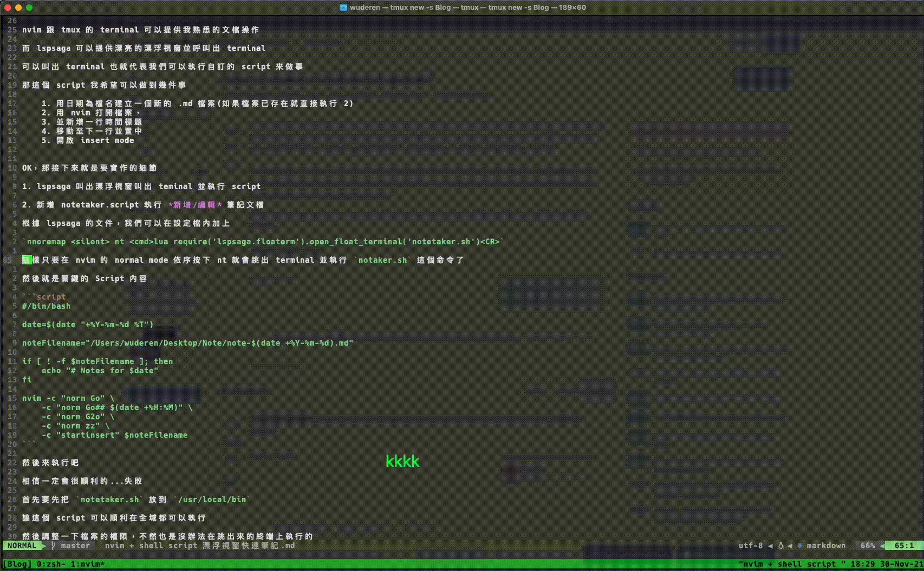
Task: Click the line '那這個 script 我希望'
Action: [104, 85]
